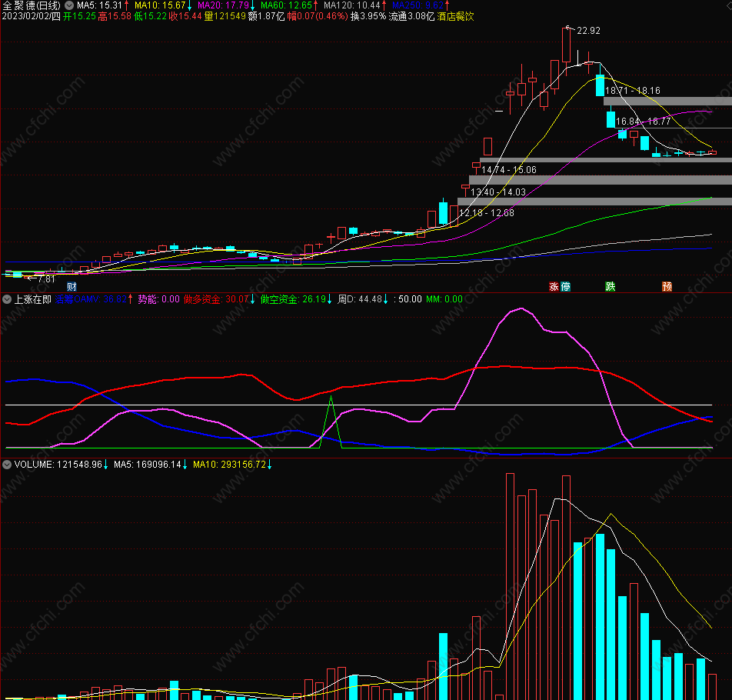Screen dimensions: 732x700
Task: Click the open price 开15.25
Action: point(79,17)
